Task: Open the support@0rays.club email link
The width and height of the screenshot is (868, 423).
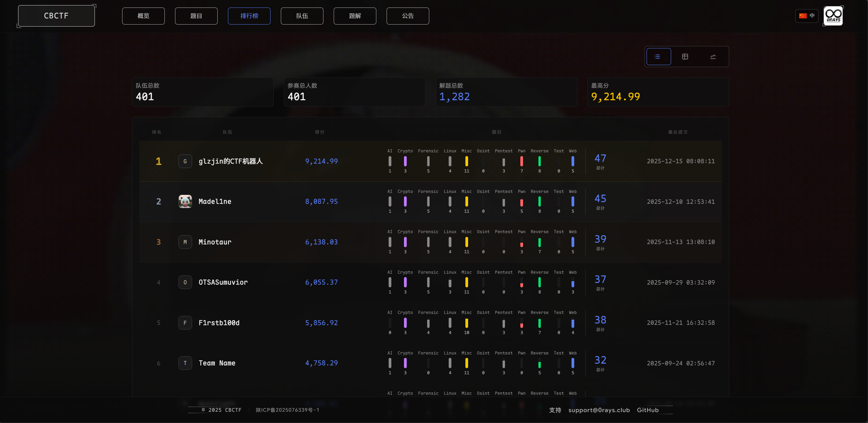Action: 599,410
